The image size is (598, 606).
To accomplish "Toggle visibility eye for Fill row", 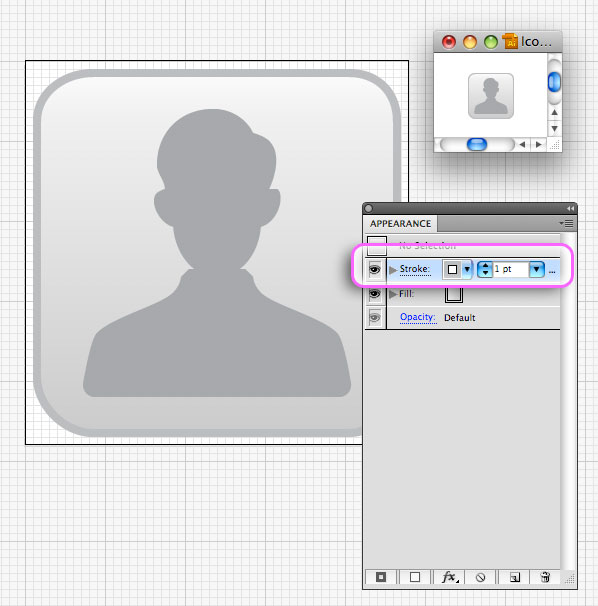I will tap(375, 294).
